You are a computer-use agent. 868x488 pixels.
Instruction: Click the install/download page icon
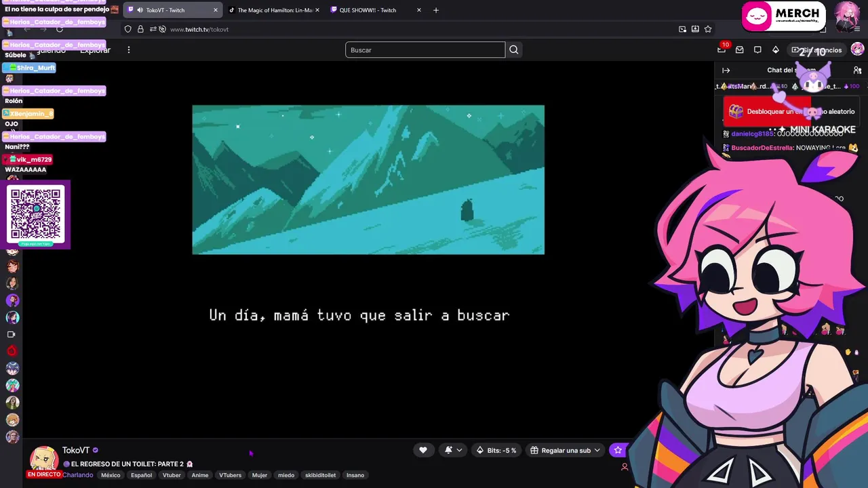(695, 29)
